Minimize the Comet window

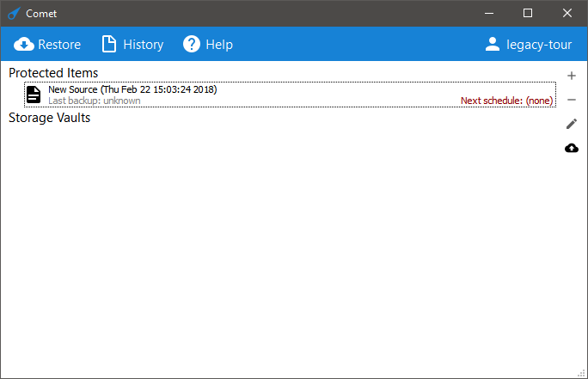[x=488, y=13]
